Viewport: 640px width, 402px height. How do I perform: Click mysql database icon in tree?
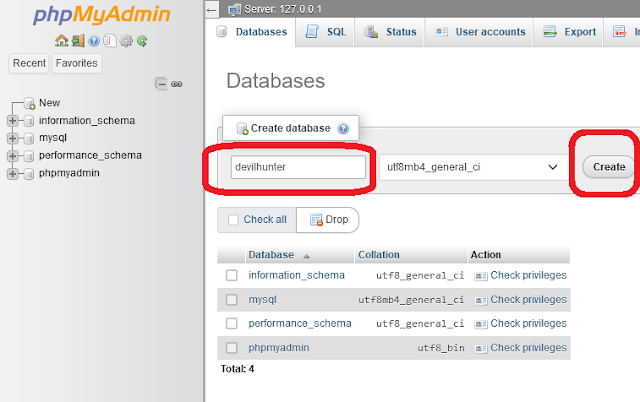tap(29, 138)
